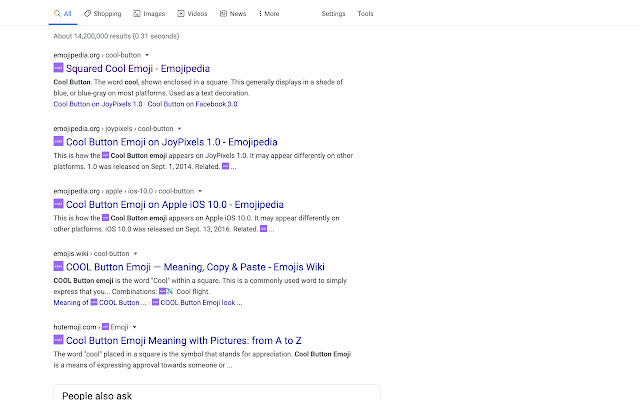640x400 pixels.
Task: Open the News tab
Action: pyautogui.click(x=233, y=13)
